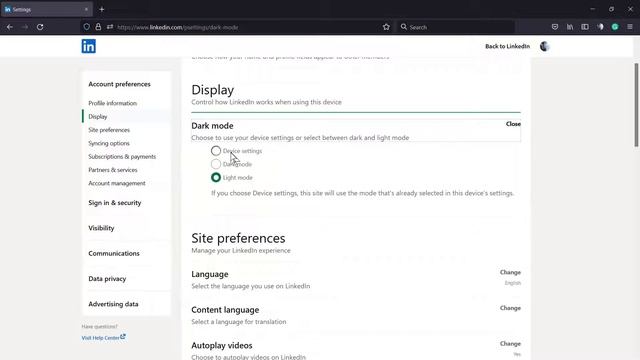Click the green Grammarly extension icon

pos(615,27)
